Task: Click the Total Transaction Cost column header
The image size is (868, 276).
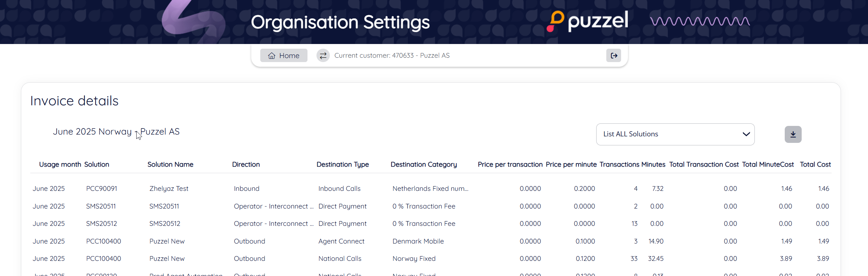Action: click(x=704, y=165)
